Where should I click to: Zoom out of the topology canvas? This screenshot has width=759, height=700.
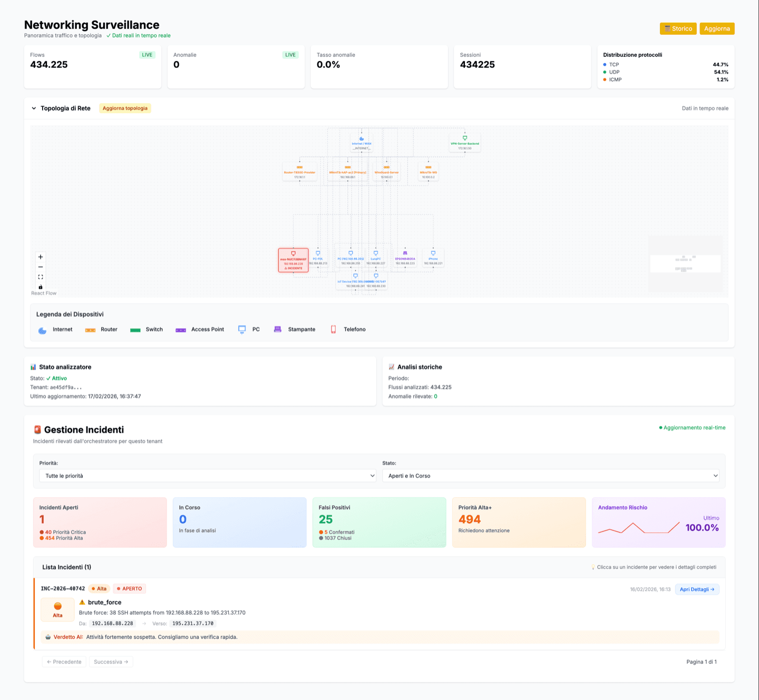point(41,267)
